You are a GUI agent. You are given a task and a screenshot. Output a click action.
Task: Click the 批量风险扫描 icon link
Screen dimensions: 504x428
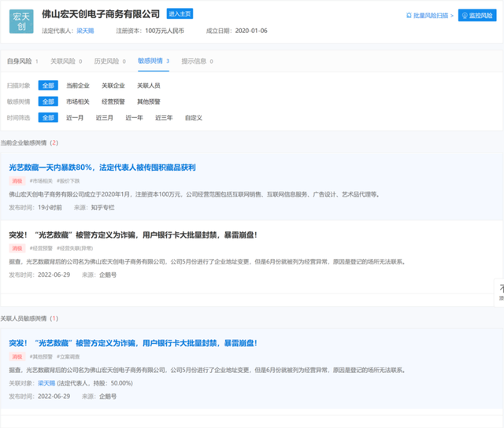[x=432, y=15]
